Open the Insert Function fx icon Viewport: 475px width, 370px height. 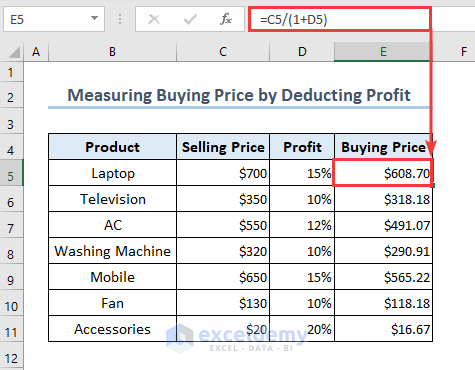pos(226,19)
